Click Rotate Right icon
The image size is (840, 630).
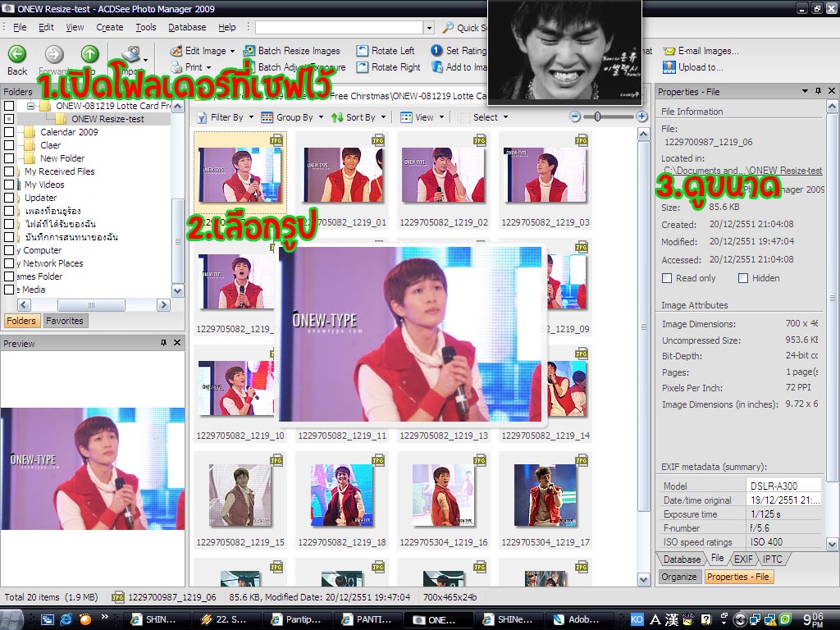click(362, 67)
